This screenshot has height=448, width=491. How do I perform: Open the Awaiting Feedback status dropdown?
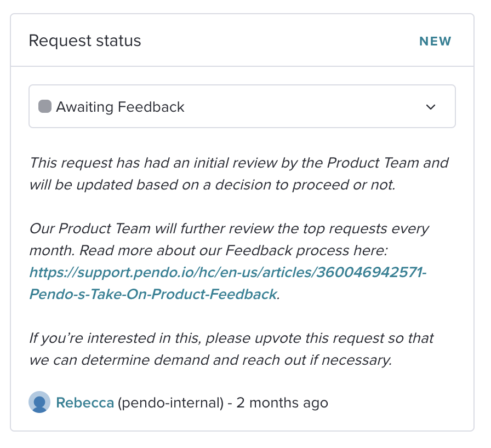242,106
